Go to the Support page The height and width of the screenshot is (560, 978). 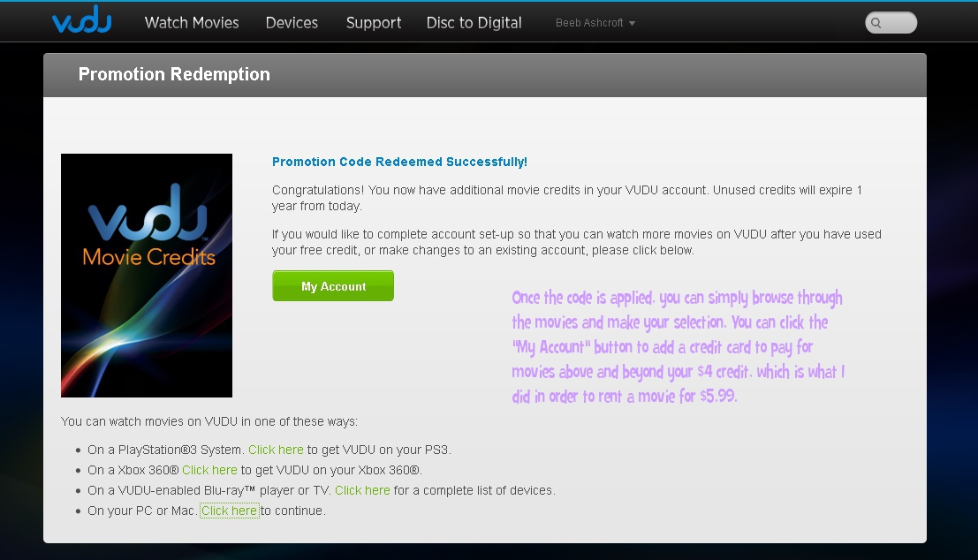[374, 23]
